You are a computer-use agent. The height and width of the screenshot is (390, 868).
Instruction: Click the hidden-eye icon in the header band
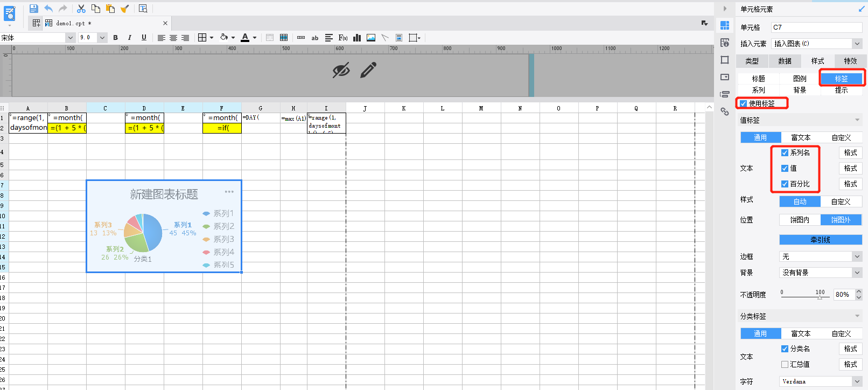click(x=341, y=70)
